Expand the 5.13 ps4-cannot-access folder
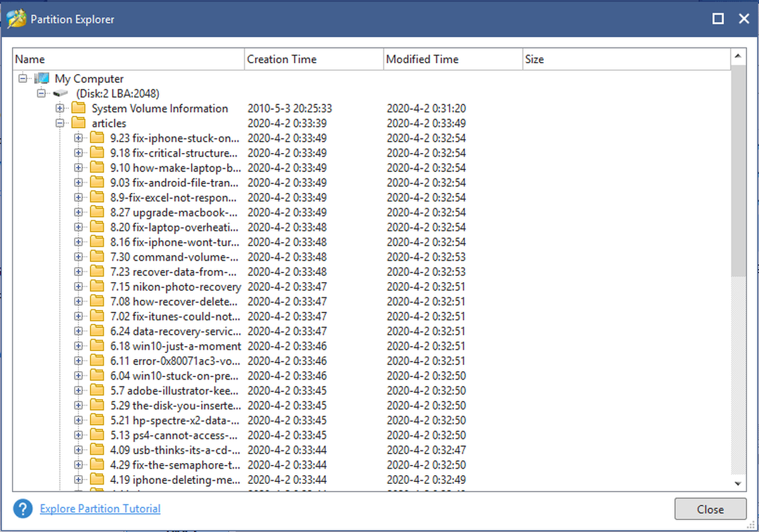Image resolution: width=759 pixels, height=532 pixels. [78, 435]
